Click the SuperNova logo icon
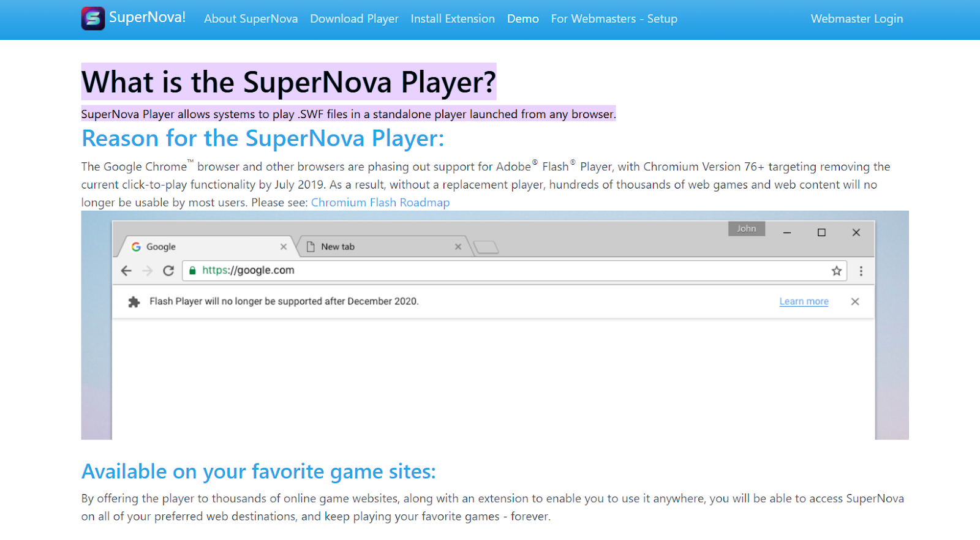This screenshot has height=540, width=980. coord(93,18)
